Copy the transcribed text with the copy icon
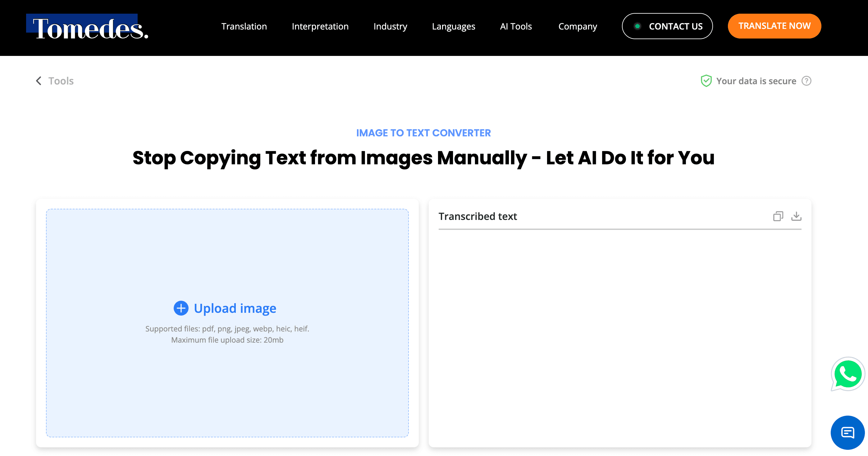Viewport: 868px width, 456px height. [778, 216]
